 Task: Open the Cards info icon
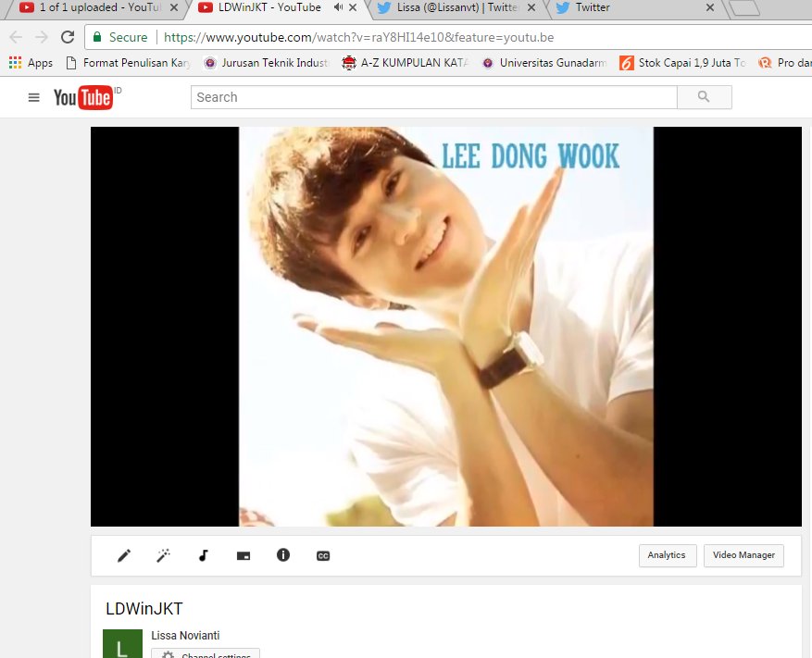(x=283, y=555)
